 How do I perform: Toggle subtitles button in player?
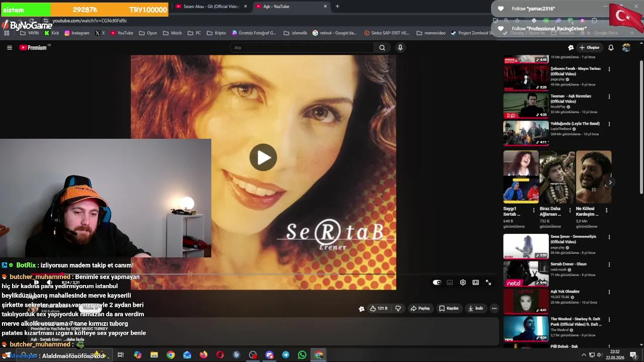point(450,283)
